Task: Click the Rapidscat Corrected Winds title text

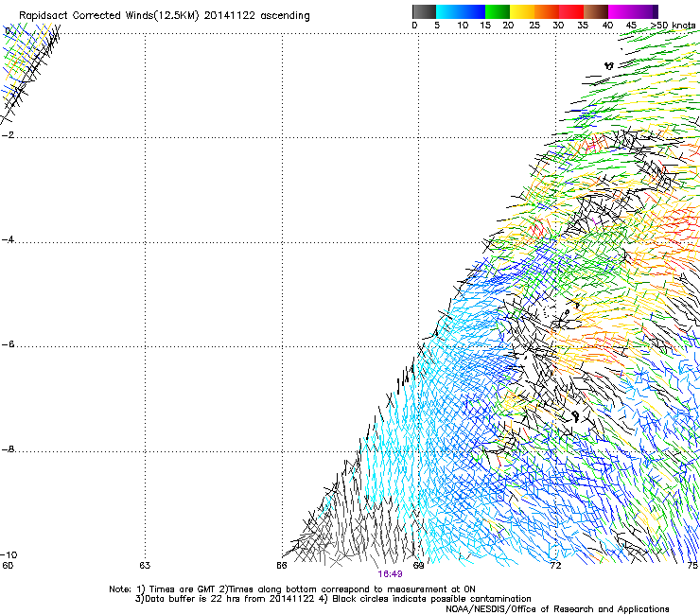Action: click(x=165, y=15)
